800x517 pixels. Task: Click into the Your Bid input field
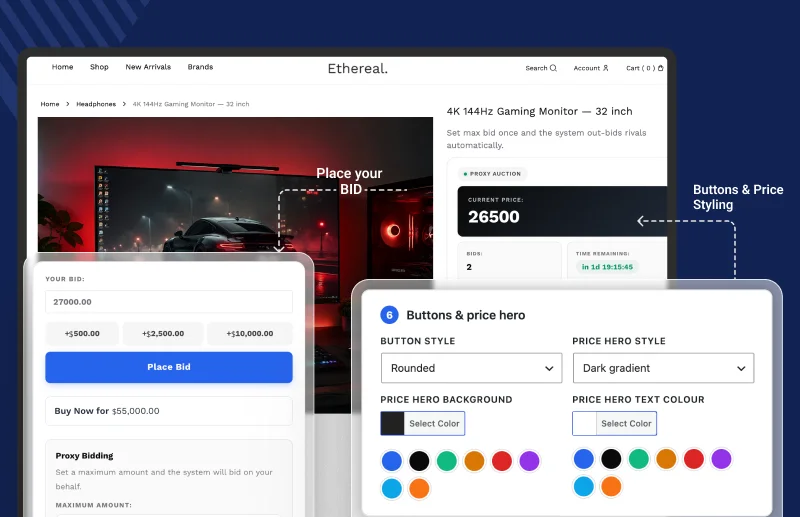(169, 302)
